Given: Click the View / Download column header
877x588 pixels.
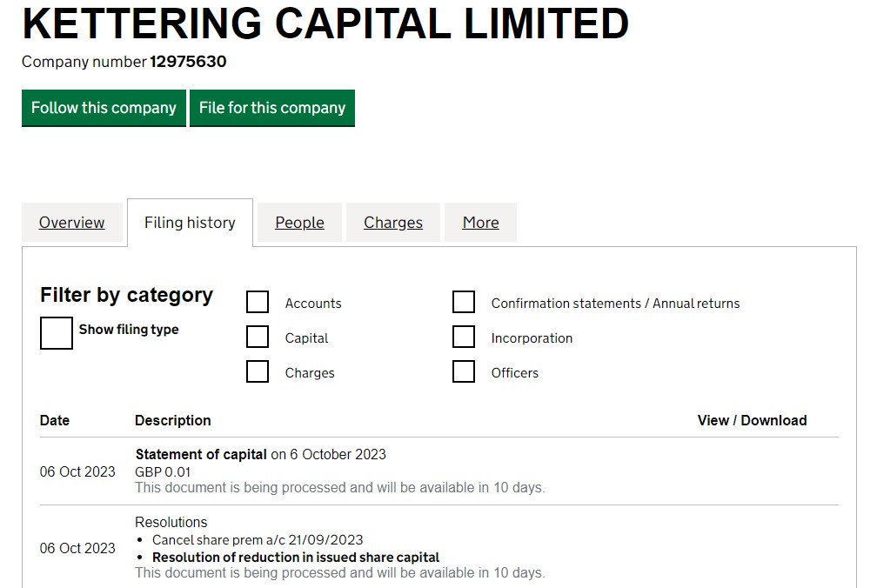Looking at the screenshot, I should (x=752, y=420).
